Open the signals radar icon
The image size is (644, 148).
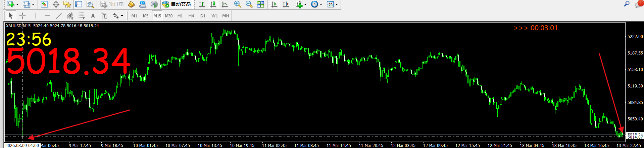[x=154, y=4]
